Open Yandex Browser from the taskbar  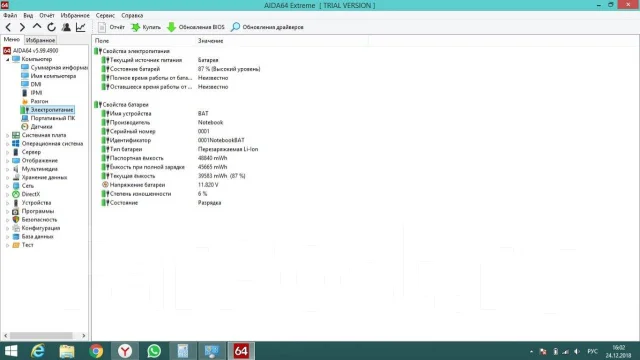point(125,351)
